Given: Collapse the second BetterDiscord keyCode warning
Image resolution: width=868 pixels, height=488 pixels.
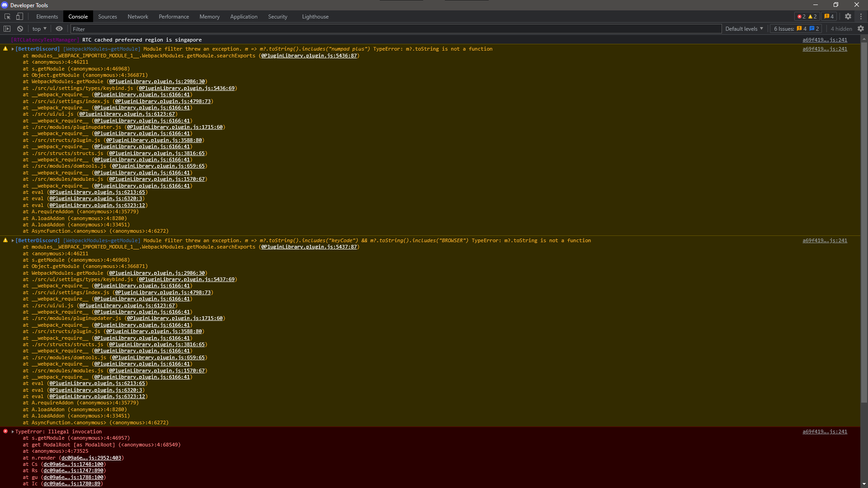Looking at the screenshot, I should (13, 240).
